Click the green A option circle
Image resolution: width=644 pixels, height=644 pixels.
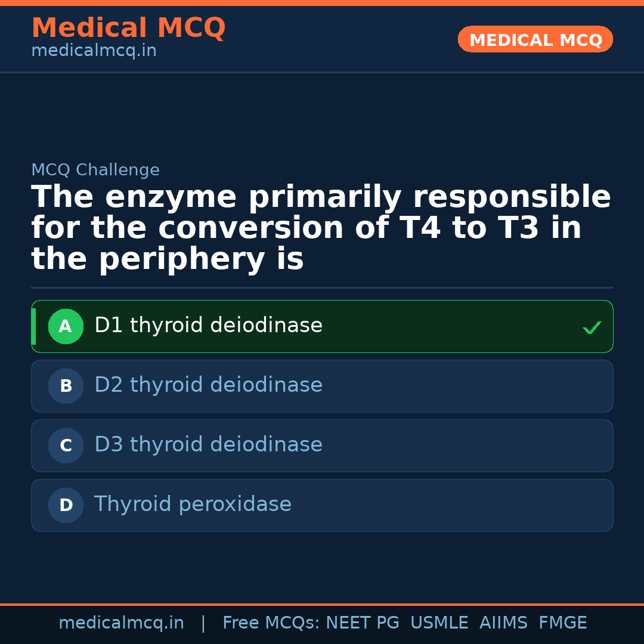(66, 326)
